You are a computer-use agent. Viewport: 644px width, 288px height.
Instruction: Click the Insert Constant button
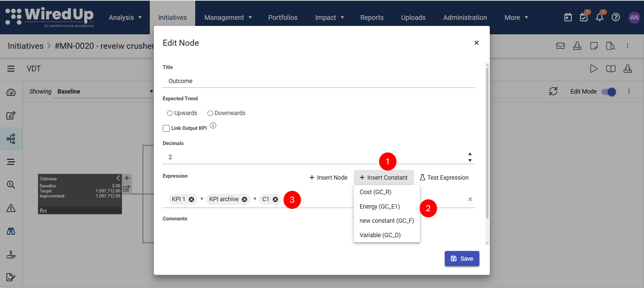coord(383,177)
